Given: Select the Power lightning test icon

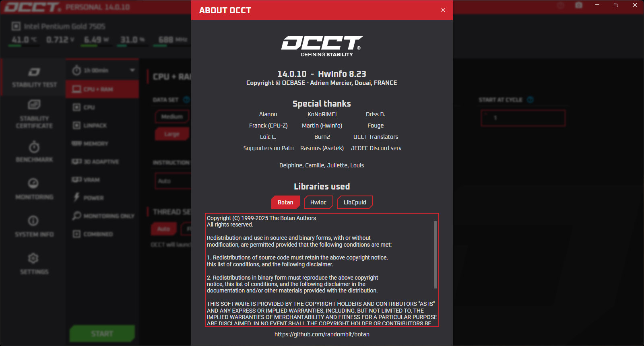Looking at the screenshot, I should point(76,197).
